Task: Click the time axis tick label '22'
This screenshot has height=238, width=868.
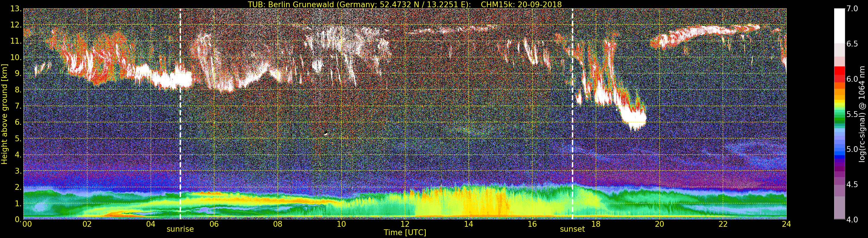Action: tap(723, 224)
